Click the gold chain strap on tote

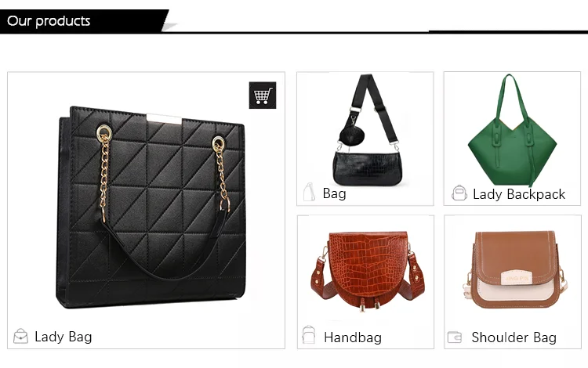coord(103,174)
